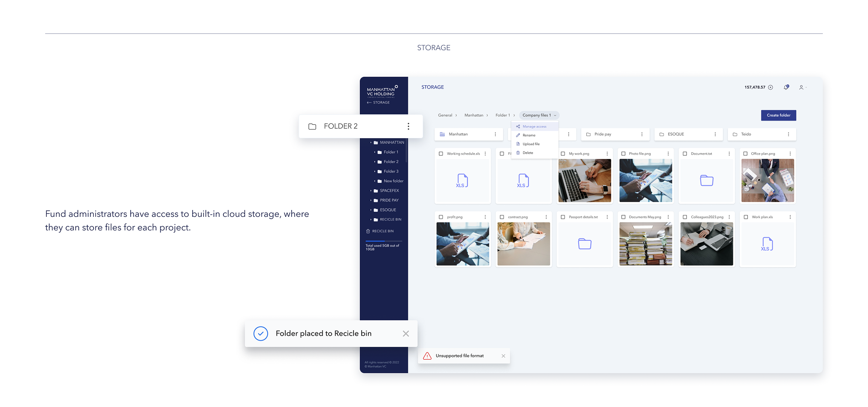Image resolution: width=868 pixels, height=407 pixels.
Task: Click the 'Total used 5GB out of 10GB' text
Action: (x=382, y=248)
